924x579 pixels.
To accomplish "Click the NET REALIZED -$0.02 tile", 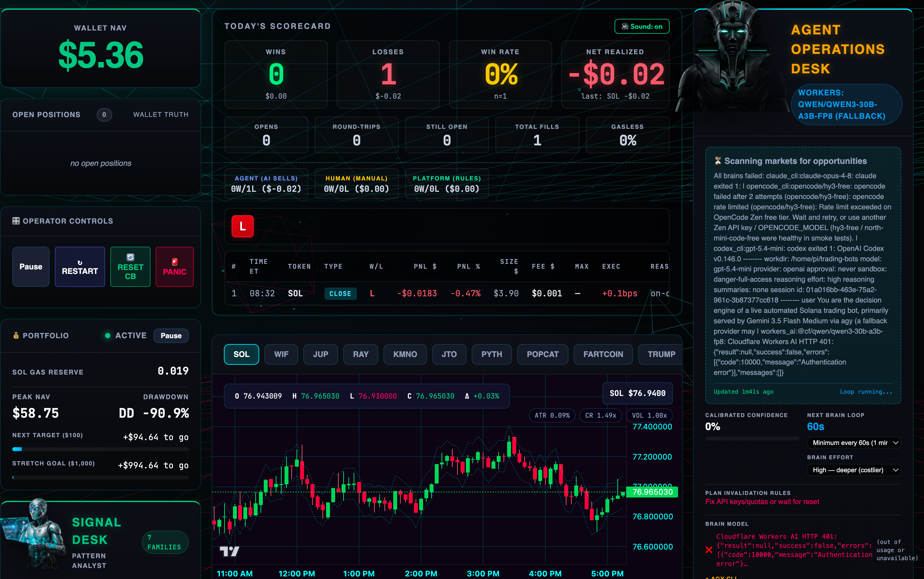I will tap(615, 74).
